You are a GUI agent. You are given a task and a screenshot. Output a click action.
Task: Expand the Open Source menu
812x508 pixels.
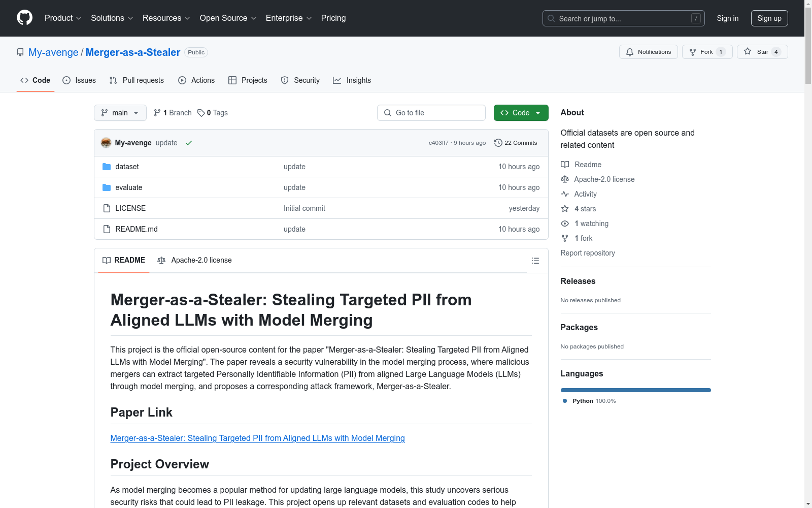(228, 18)
